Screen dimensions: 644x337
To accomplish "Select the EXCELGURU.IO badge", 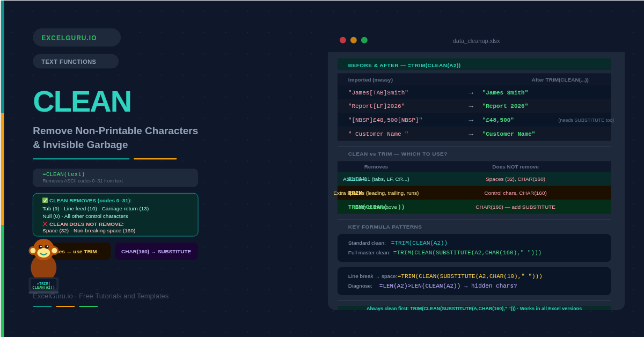I will tap(77, 38).
